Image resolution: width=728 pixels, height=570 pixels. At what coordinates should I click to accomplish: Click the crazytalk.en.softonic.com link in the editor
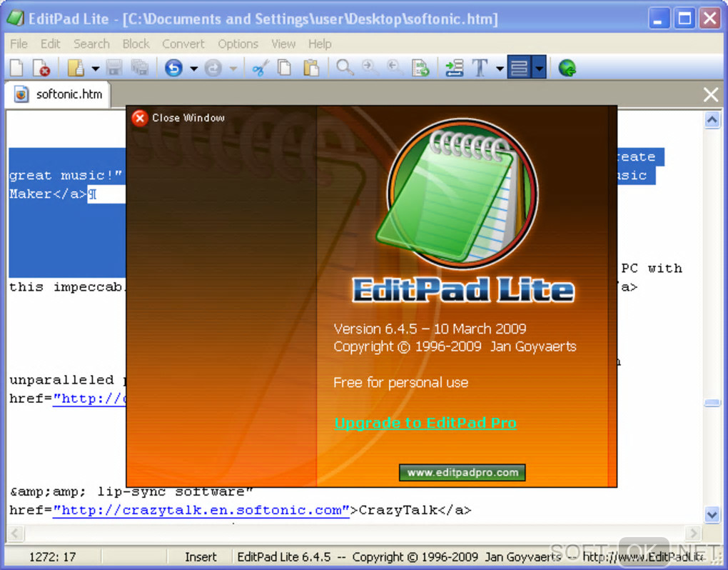[201, 510]
